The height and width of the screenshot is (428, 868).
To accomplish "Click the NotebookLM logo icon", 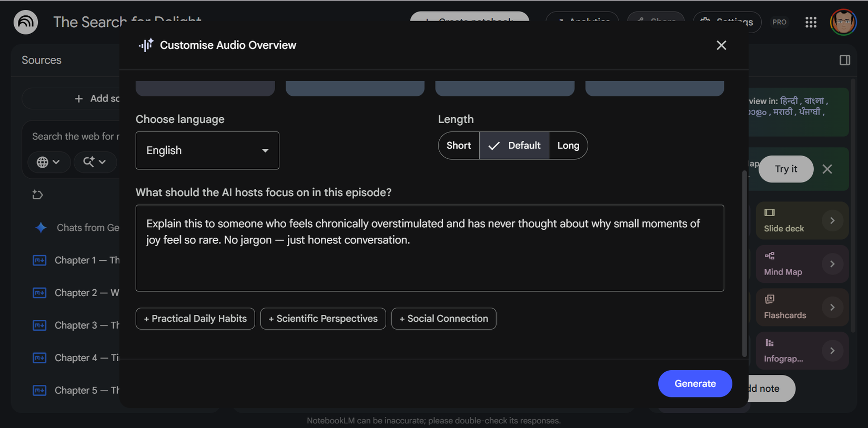I will click(26, 22).
